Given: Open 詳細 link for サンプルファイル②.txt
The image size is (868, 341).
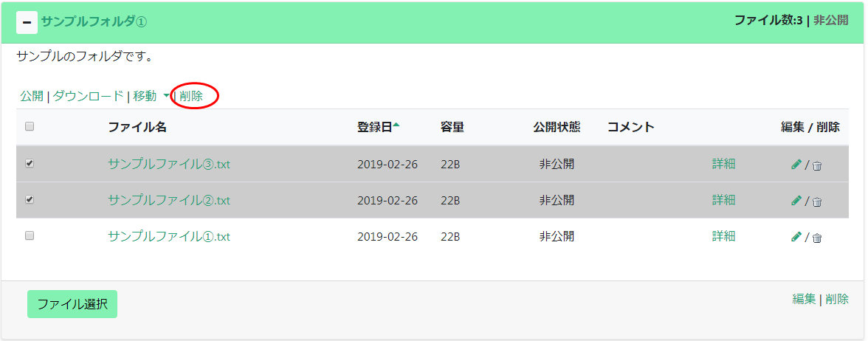Looking at the screenshot, I should 723,200.
